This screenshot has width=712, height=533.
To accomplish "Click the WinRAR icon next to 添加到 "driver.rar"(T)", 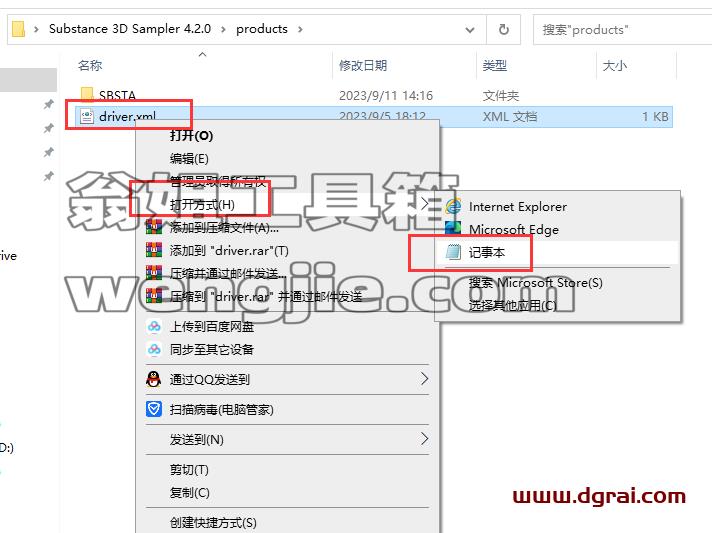I will click(x=154, y=250).
